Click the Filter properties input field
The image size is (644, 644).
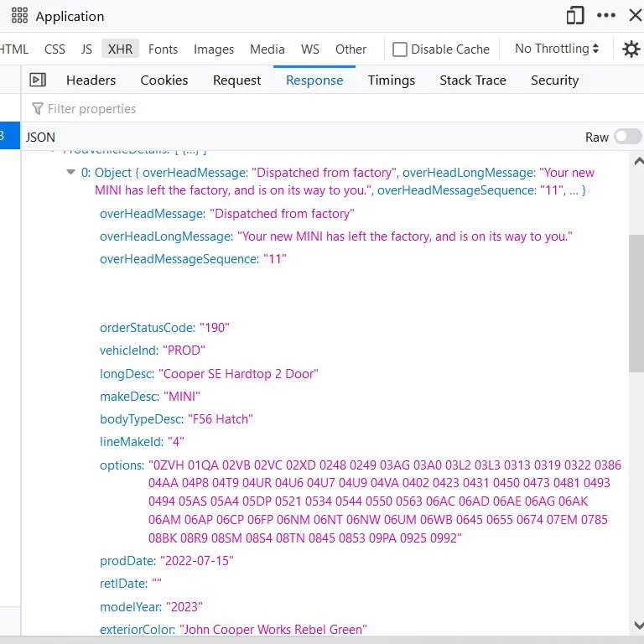pos(252,109)
